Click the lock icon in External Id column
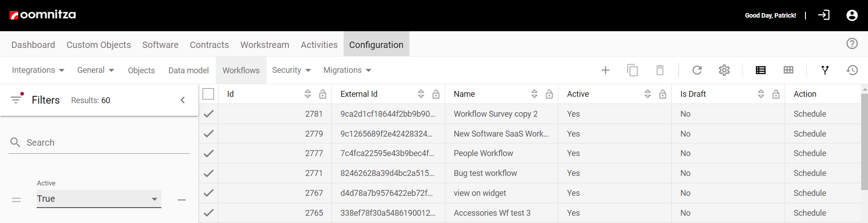Screen dimensions: 868x223 436,94
